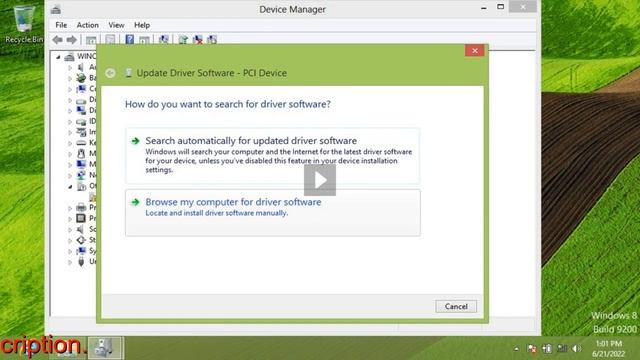Select the display adapter icon of the second 'Di' row
Image resolution: width=640 pixels, height=360 pixels.
point(81,110)
